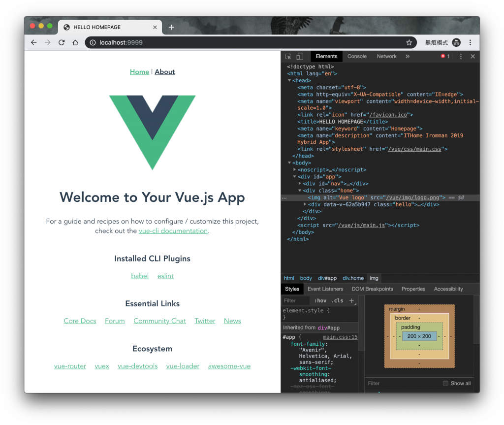
Task: Open the /vue/css/main.css stylesheet link
Action: (414, 149)
